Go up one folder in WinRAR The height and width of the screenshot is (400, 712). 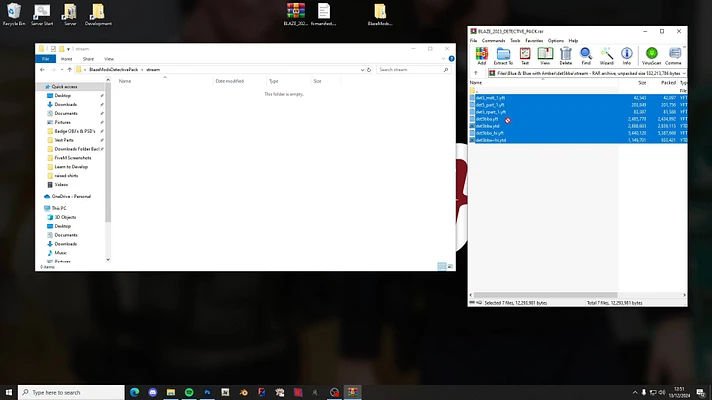[475, 73]
